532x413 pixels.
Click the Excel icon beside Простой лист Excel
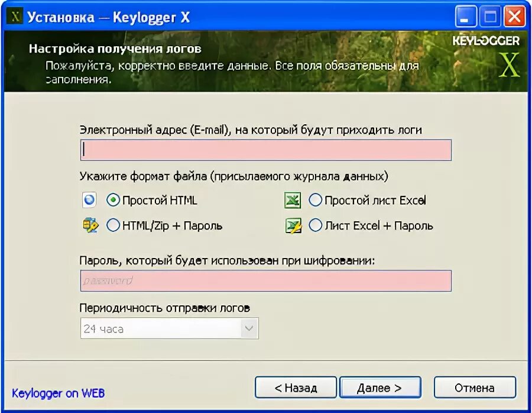pos(293,200)
